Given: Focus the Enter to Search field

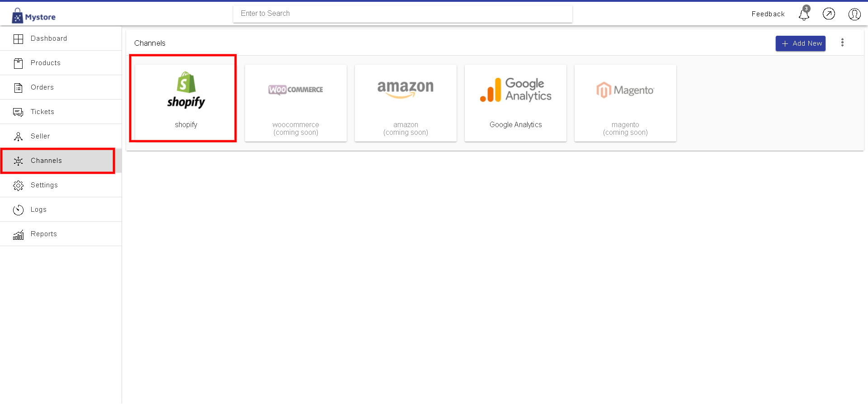Looking at the screenshot, I should pos(403,14).
